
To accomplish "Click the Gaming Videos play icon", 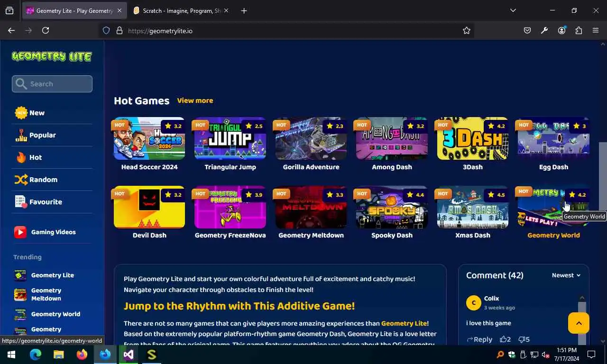I will pos(20,232).
